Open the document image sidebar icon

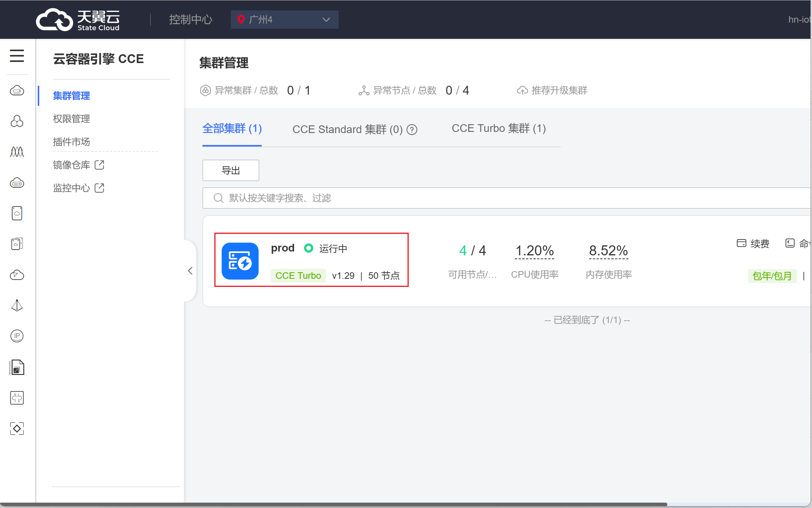tap(17, 367)
